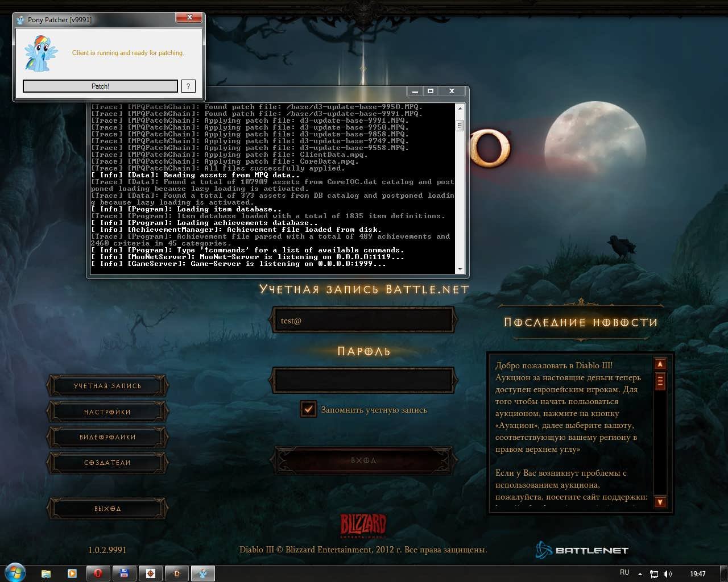Viewport: 728px width, 582px height.
Task: Click the Pony Patcher title bar icon
Action: [x=20, y=20]
